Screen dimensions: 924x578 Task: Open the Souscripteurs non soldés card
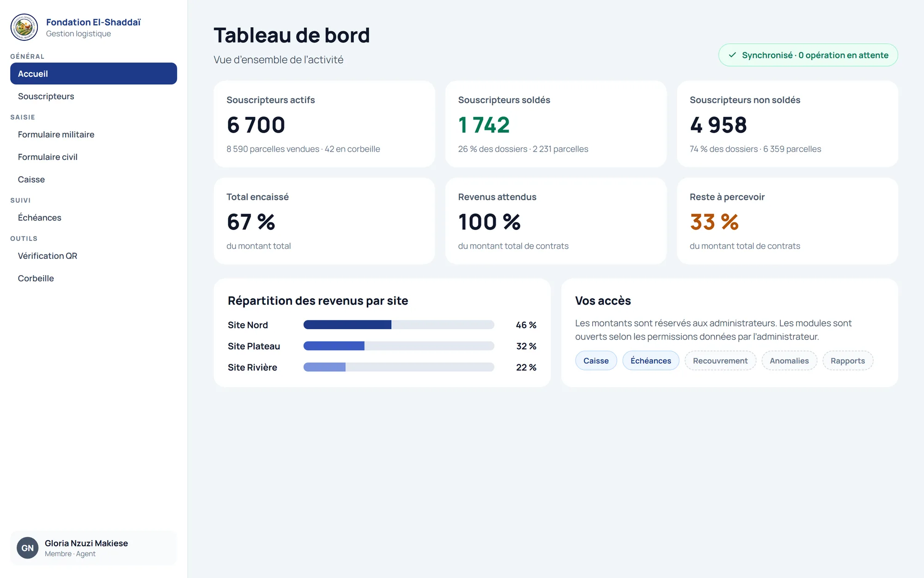pos(788,124)
